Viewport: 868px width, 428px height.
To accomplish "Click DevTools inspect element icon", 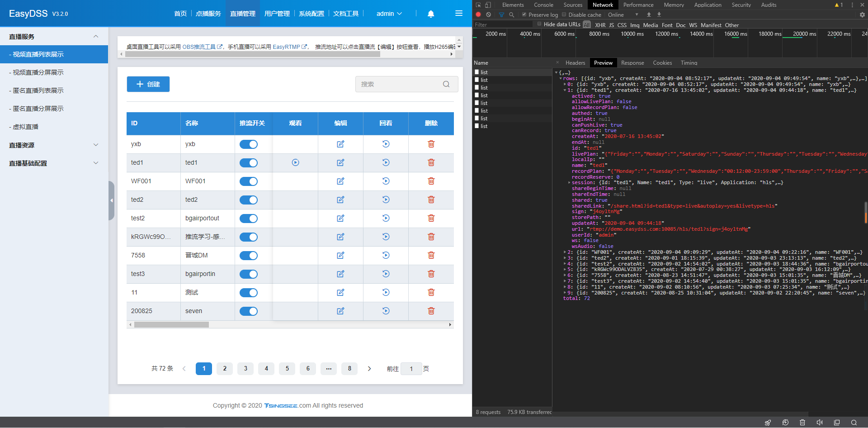I will 478,5.
